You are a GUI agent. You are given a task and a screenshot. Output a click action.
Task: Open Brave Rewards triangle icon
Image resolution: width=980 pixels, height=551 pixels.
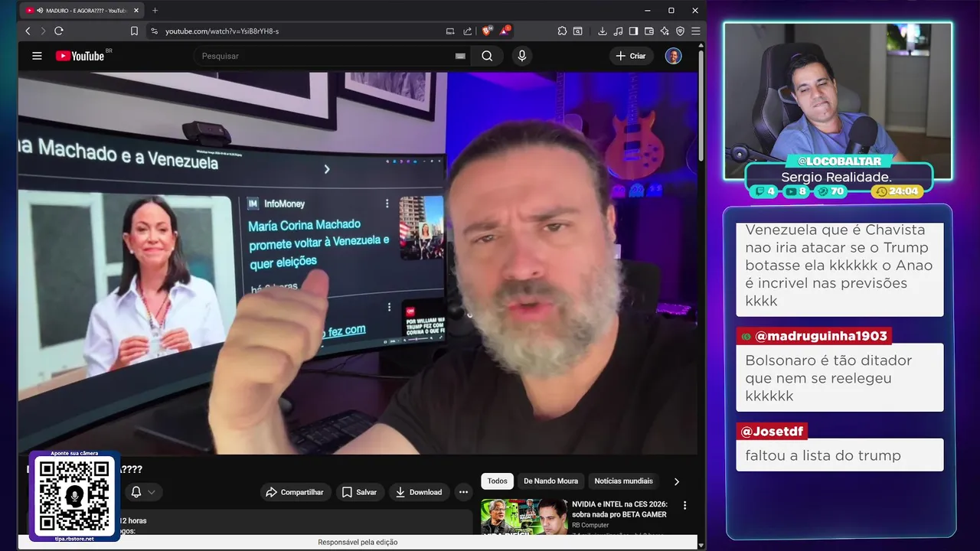pos(505,31)
